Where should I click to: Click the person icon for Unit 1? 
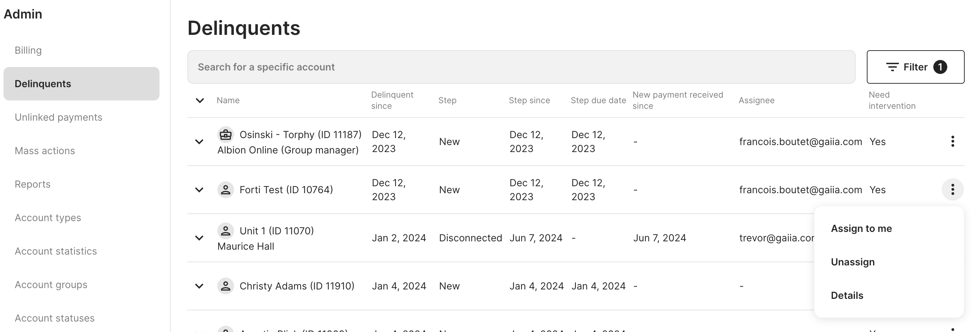pyautogui.click(x=226, y=231)
